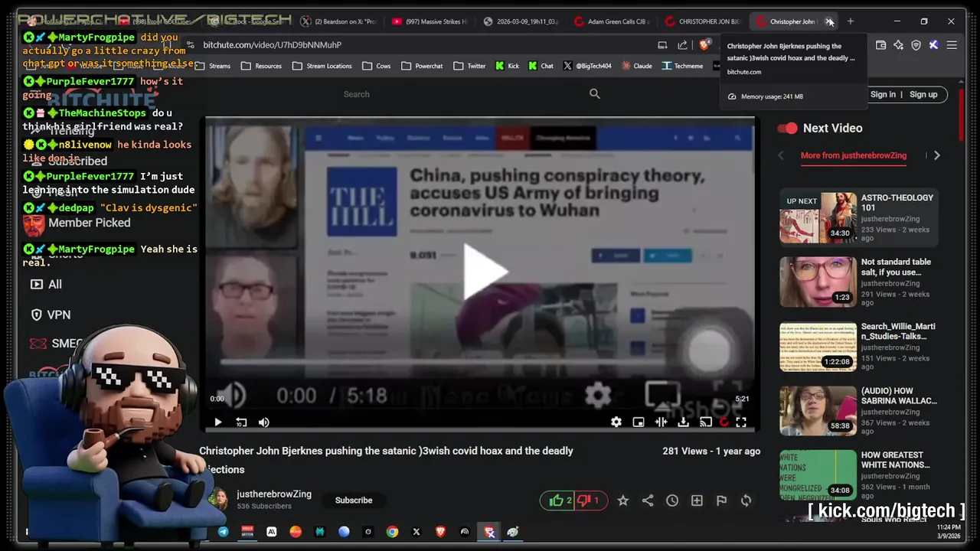
Task: Share the video via share icon
Action: click(x=648, y=500)
